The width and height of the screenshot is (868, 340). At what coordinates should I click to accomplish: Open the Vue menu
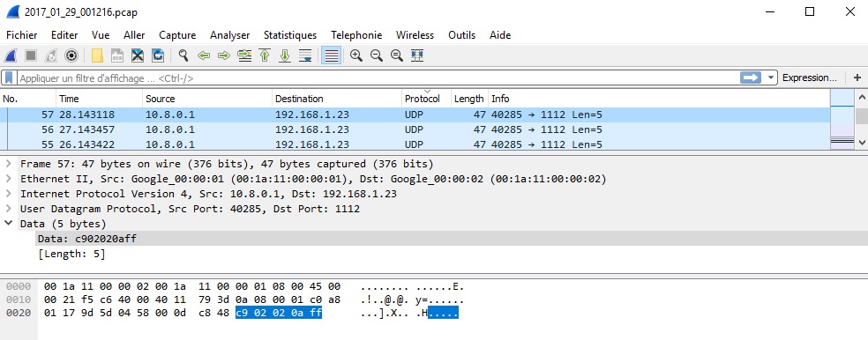click(x=101, y=35)
